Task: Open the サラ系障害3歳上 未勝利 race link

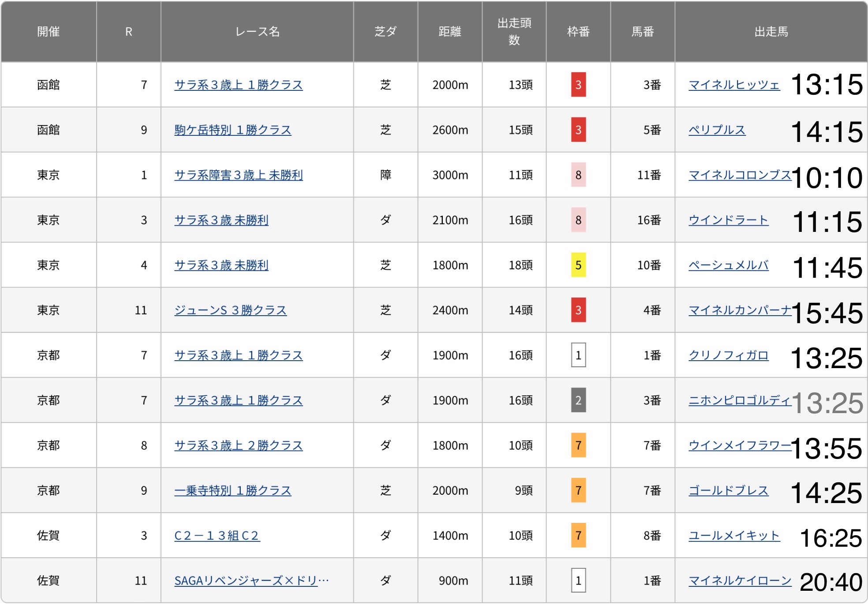Action: [238, 175]
